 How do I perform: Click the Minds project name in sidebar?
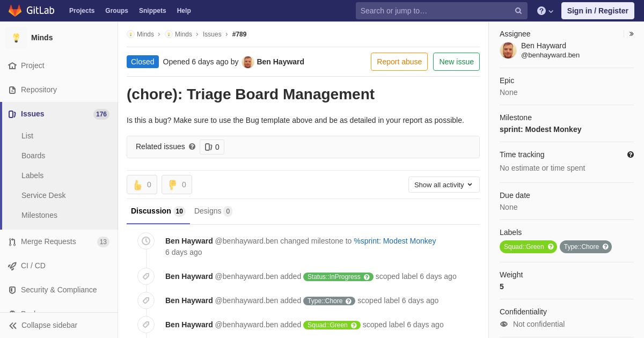(42, 38)
